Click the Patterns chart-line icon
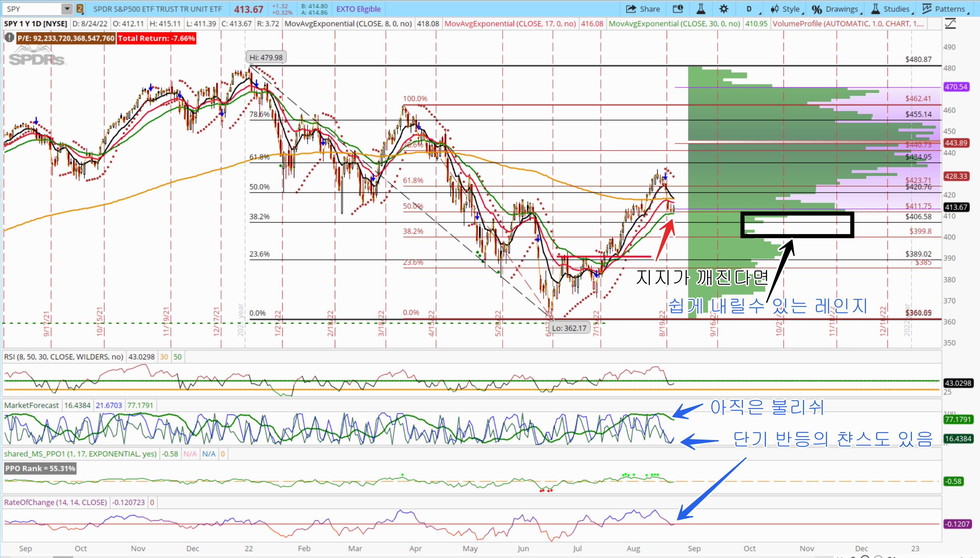Screen dimensions: 980x558 [x=927, y=9]
